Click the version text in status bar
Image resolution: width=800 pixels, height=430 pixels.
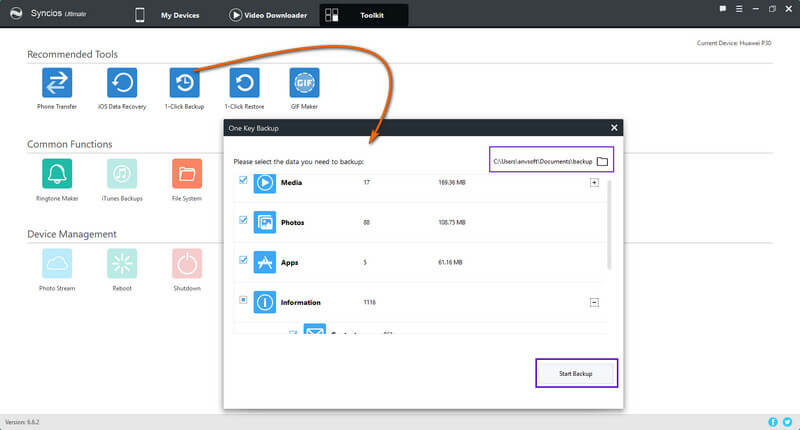[x=22, y=422]
